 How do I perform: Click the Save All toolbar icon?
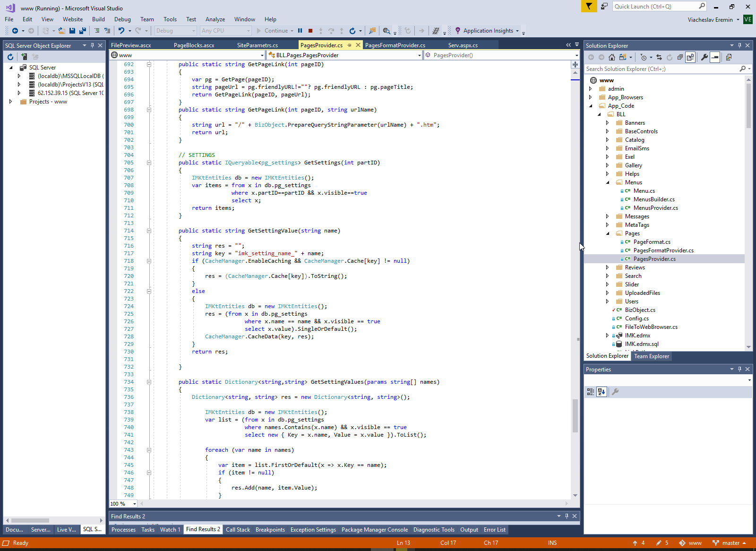pyautogui.click(x=82, y=31)
